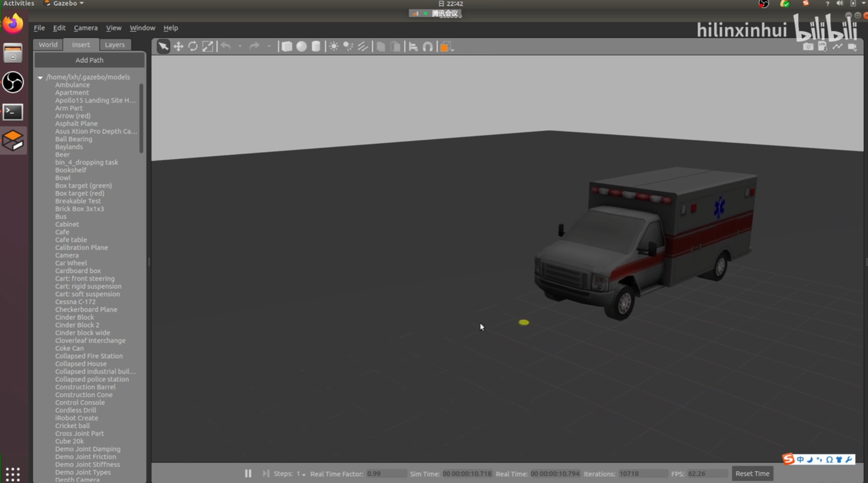
Task: Add a spot light
Action: coord(348,47)
